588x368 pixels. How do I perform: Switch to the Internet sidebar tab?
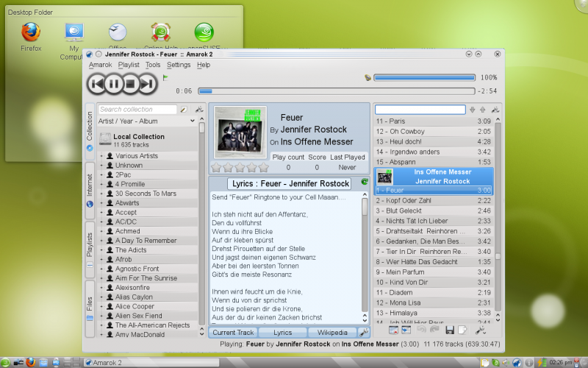click(x=90, y=191)
